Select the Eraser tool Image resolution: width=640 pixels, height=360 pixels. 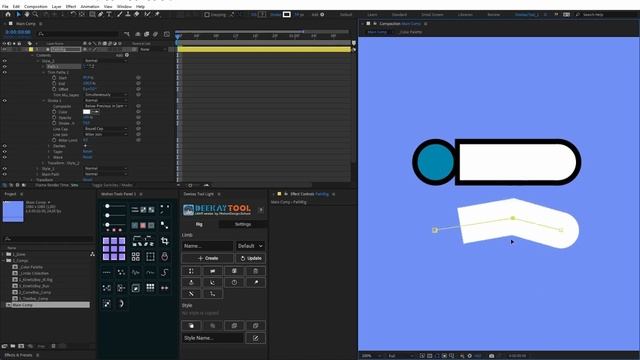pos(137,14)
